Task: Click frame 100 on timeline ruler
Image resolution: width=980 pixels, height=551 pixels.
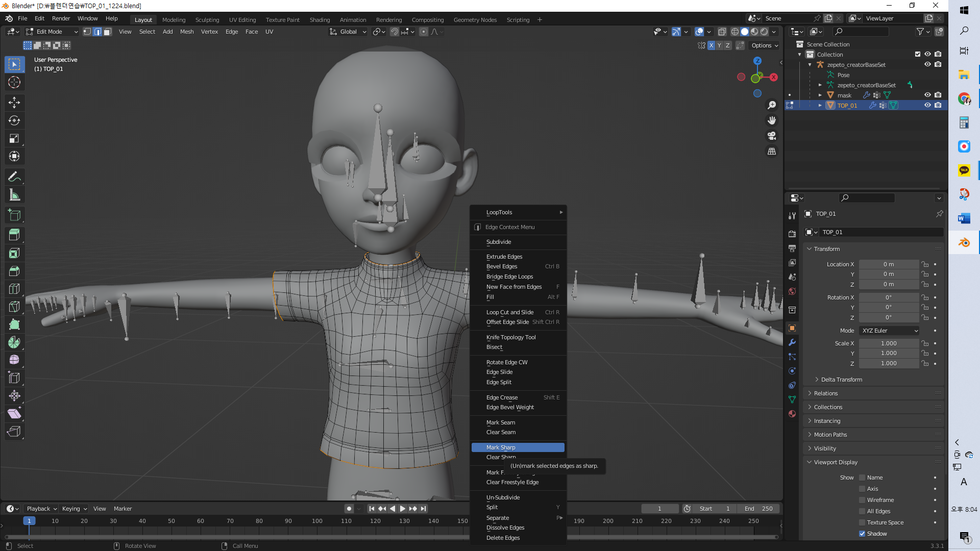Action: click(x=317, y=521)
